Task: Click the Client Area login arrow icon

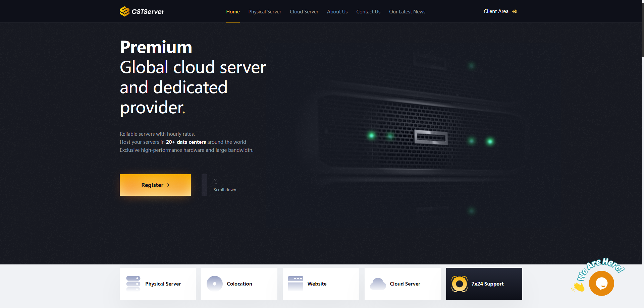Action: (x=514, y=11)
